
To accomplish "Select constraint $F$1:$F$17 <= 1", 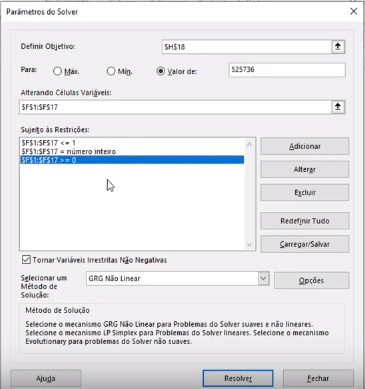I will [132, 143].
